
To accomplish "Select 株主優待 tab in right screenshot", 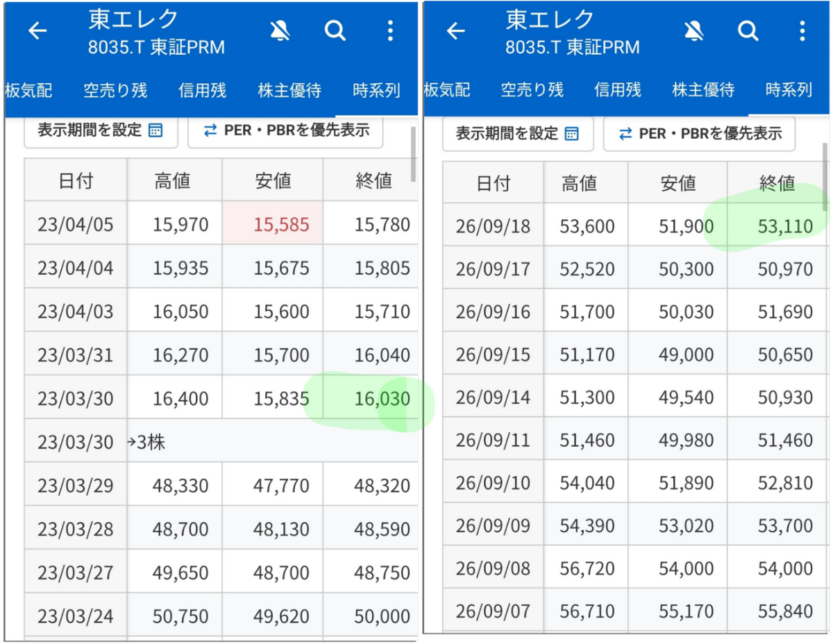I will coord(703,90).
